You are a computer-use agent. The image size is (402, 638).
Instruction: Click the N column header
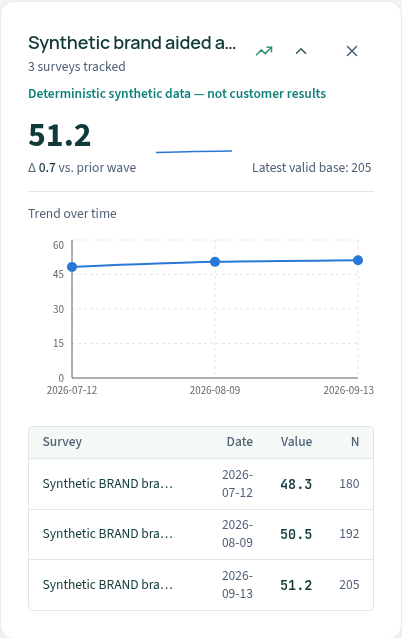pyautogui.click(x=355, y=442)
